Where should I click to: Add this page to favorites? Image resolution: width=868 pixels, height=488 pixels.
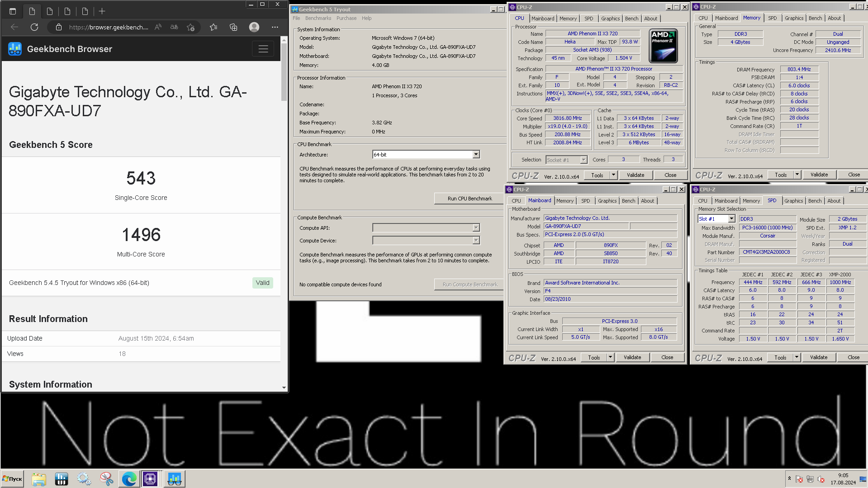(x=191, y=27)
